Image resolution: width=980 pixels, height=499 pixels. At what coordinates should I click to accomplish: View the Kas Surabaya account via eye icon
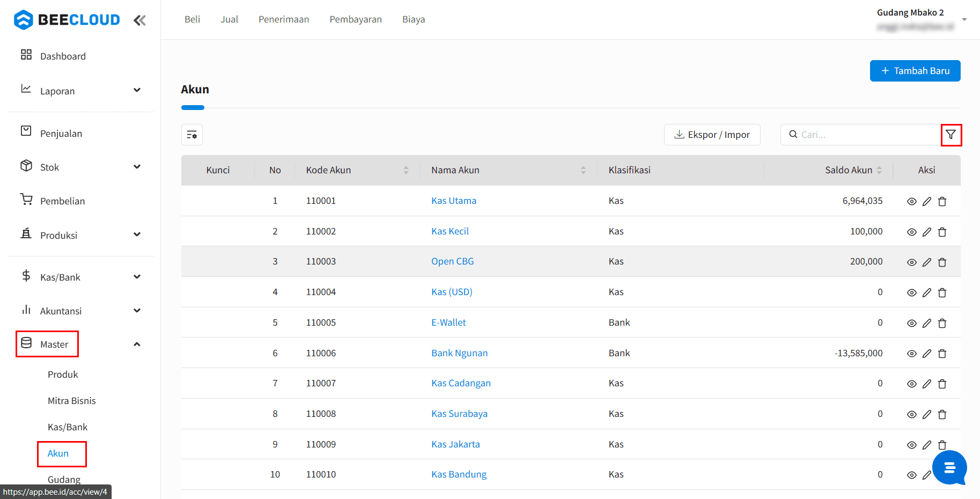point(911,414)
